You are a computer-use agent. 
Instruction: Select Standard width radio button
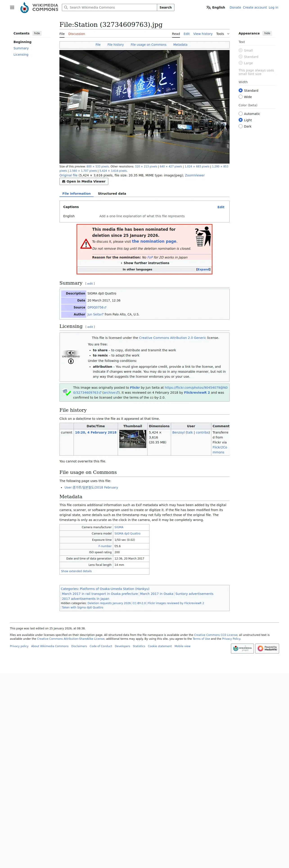[241, 90]
